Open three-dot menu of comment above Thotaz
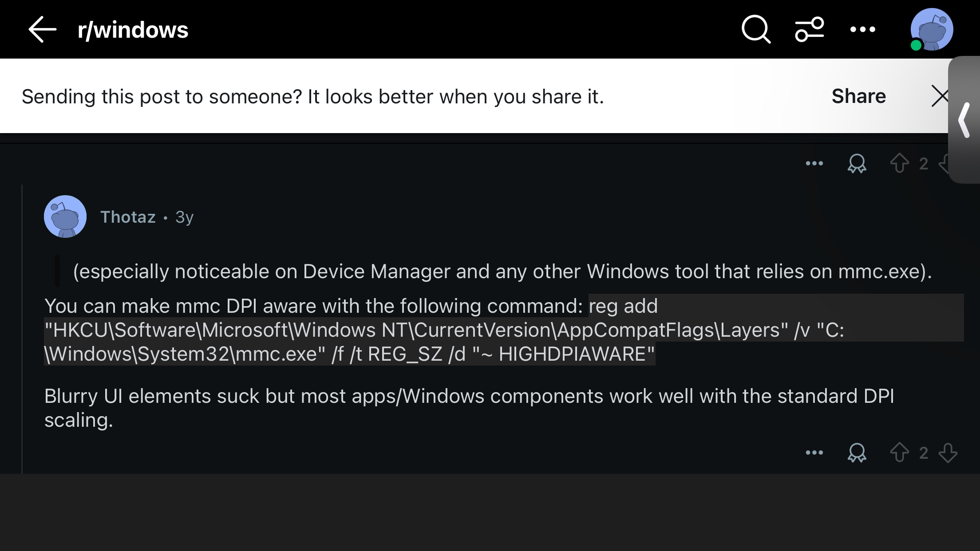Viewport: 980px width, 551px height. (814, 164)
